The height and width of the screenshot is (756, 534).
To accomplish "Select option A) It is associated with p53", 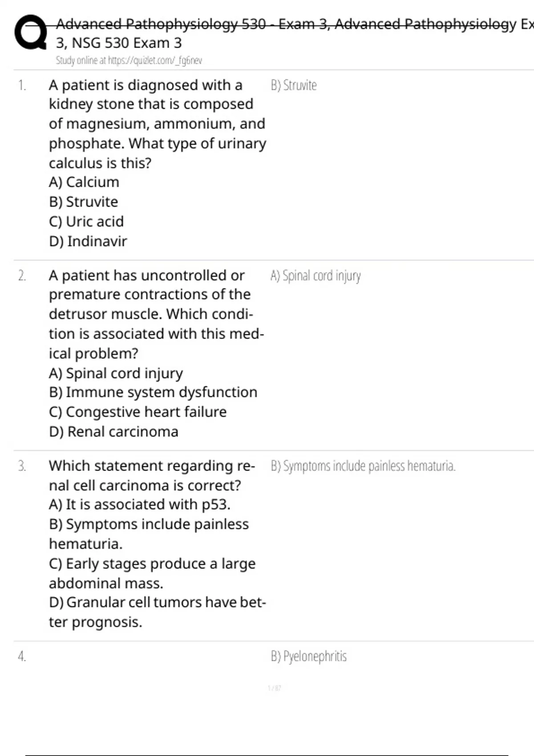I will [x=140, y=504].
